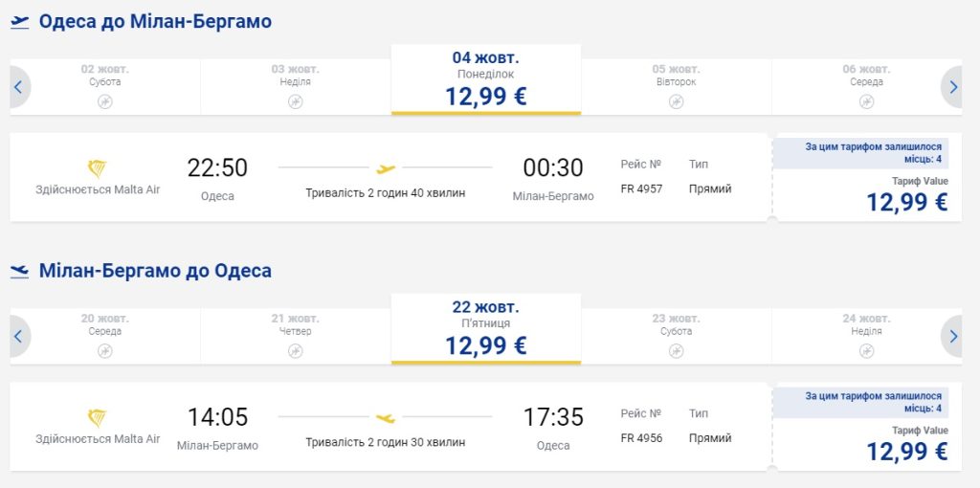Click the no-flight icon under 21 жовт.
This screenshot has height=488, width=980.
point(296,351)
